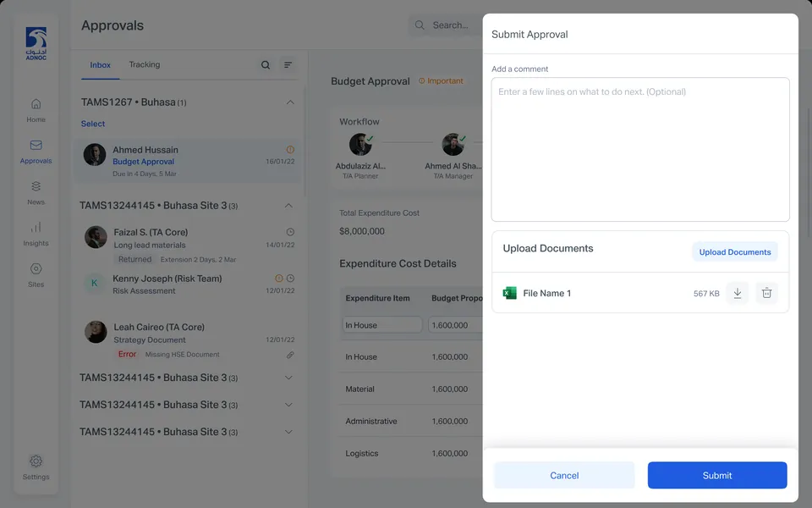The width and height of the screenshot is (812, 508).
Task: Open Home from the sidebar
Action: [36, 110]
